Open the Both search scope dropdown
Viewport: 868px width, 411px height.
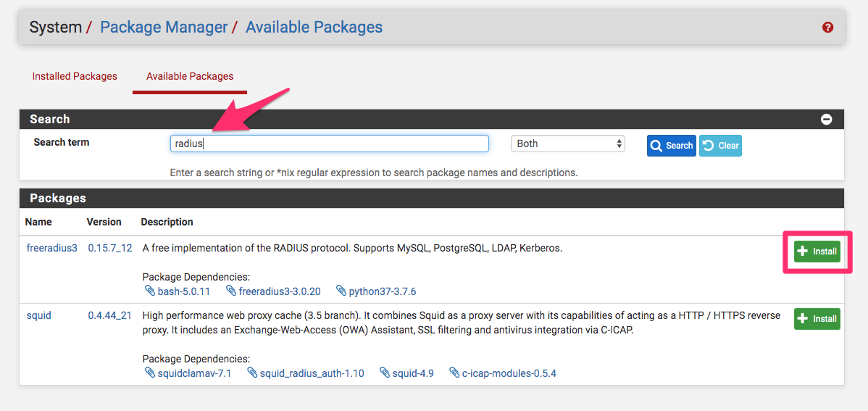(x=567, y=144)
